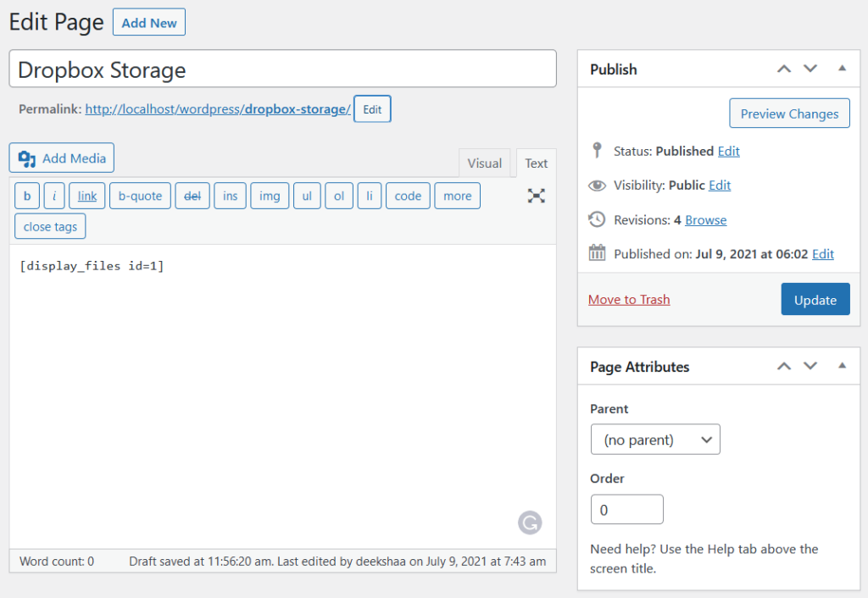868x598 pixels.
Task: Switch to the Visual editor tab
Action: coord(485,163)
